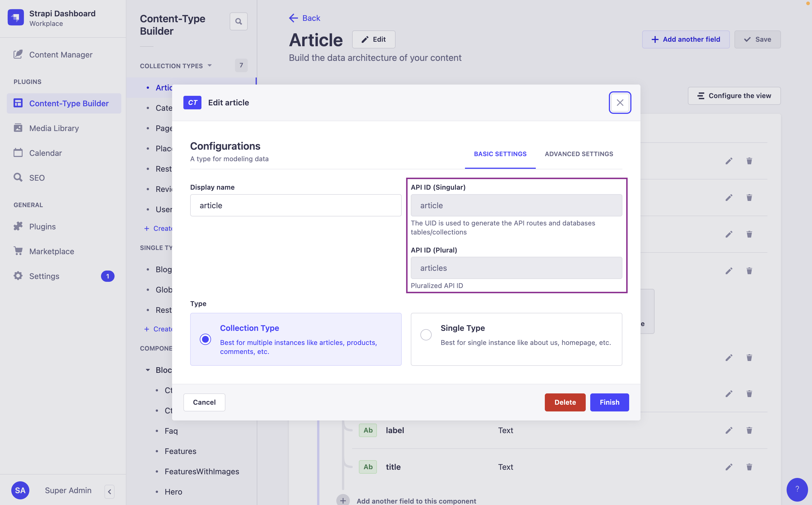Viewport: 812px width, 505px height.
Task: Click the Calendar plugin icon
Action: point(17,152)
